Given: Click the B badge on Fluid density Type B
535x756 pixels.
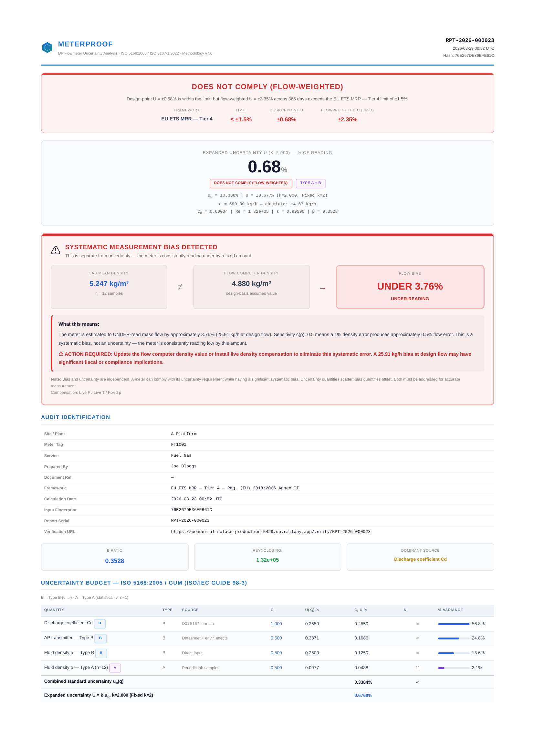Looking at the screenshot, I should [x=101, y=653].
